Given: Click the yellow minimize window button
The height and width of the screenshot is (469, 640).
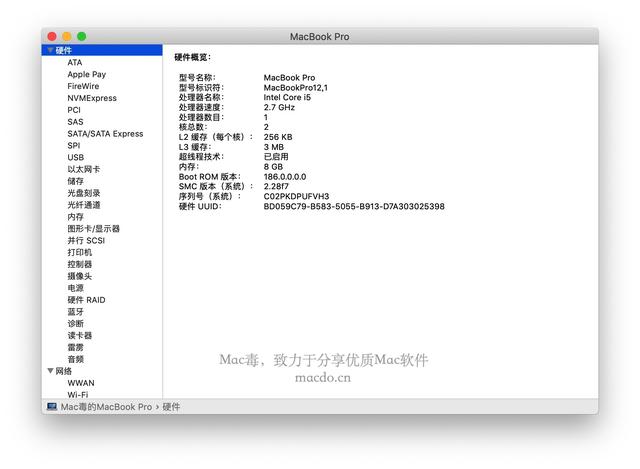Looking at the screenshot, I should [x=67, y=36].
